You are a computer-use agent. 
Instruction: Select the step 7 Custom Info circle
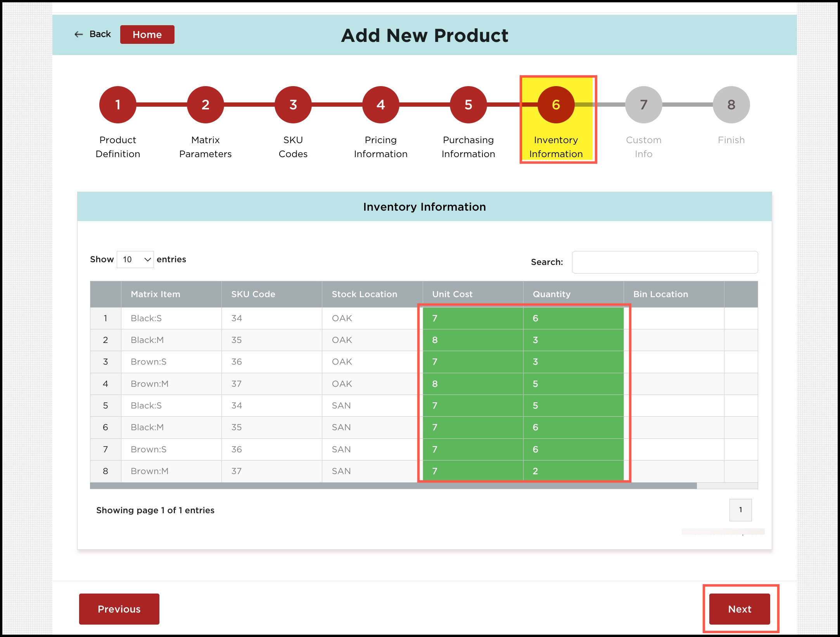[643, 105]
